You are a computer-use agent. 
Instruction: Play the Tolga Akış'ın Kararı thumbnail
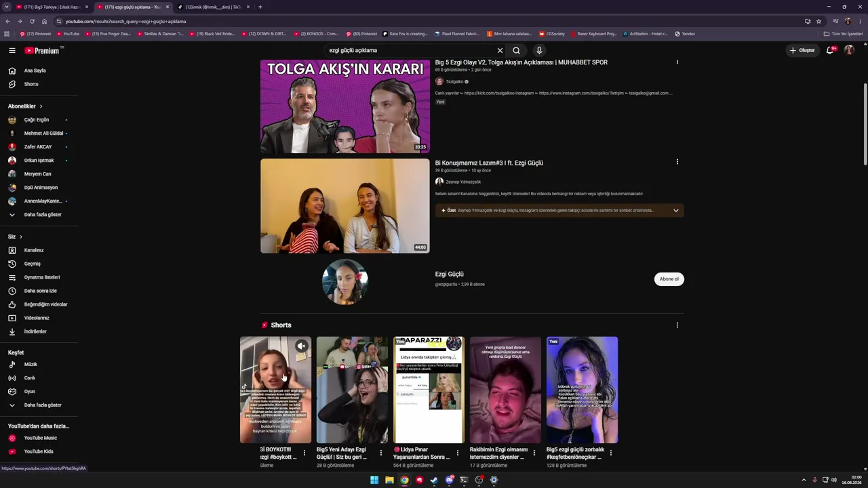[345, 106]
